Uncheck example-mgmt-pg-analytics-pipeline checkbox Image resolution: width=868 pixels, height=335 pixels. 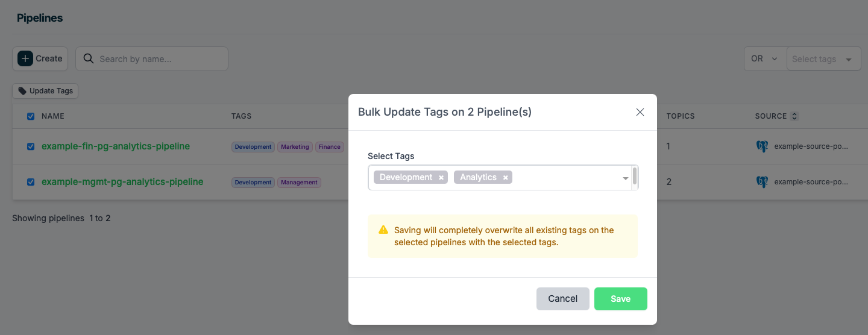point(31,182)
